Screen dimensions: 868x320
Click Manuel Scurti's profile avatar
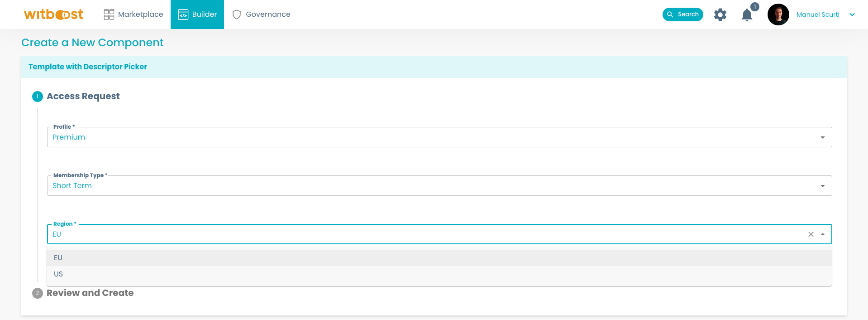[778, 15]
